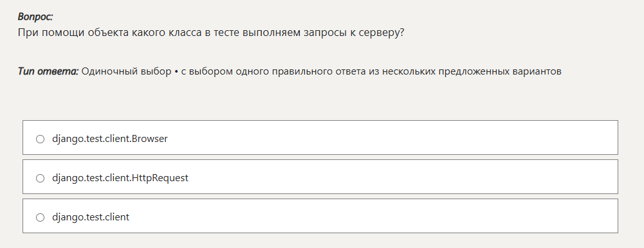Click the "django.test.client.Browser" answer label text

point(109,139)
